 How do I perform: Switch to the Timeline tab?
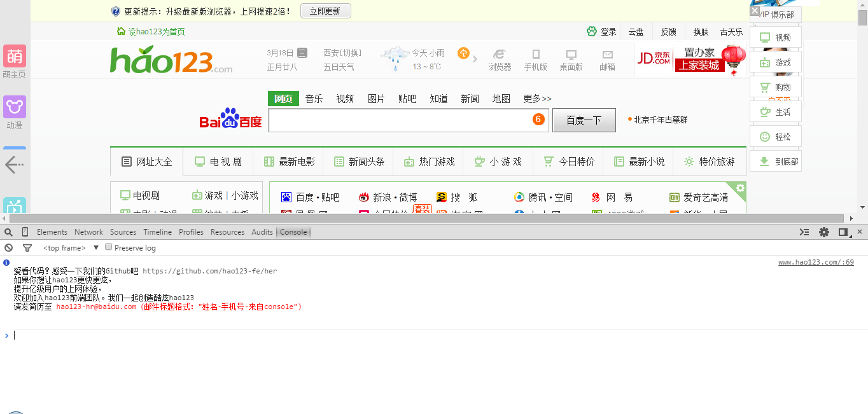click(158, 232)
